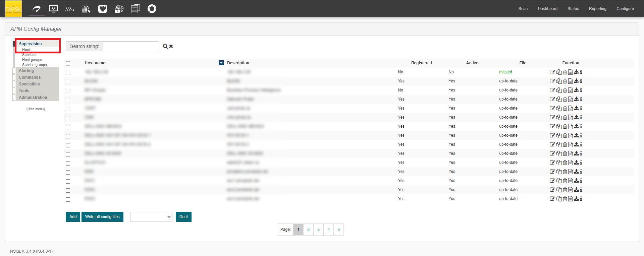Go to page 5
Viewport: 644px width, 256px height.
338,230
